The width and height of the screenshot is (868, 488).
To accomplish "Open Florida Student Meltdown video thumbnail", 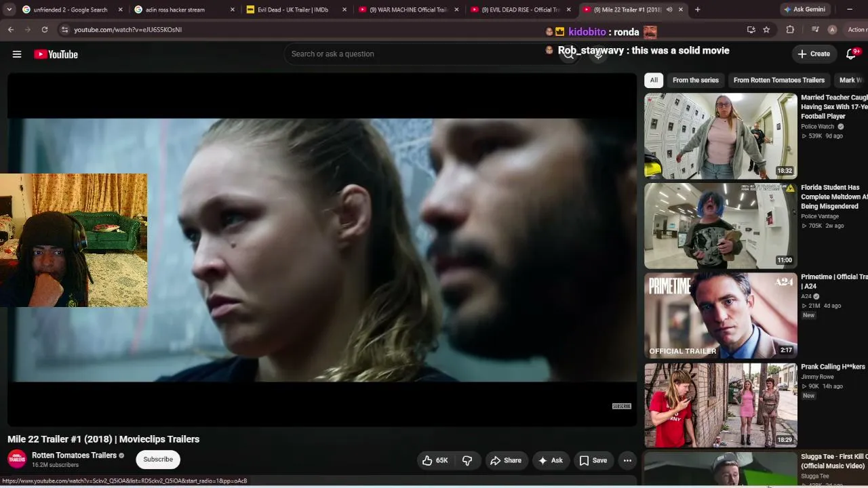I will point(721,226).
